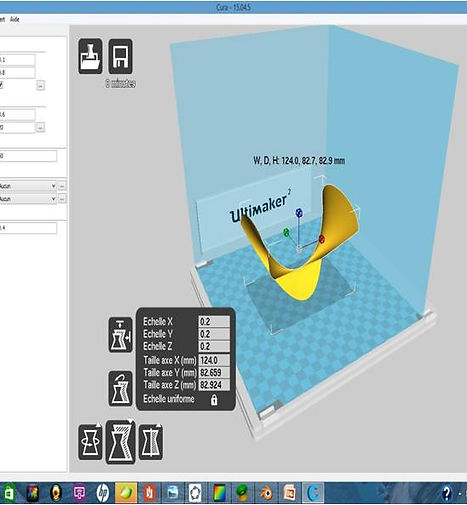Click the Taille axe Z (mm) field
This screenshot has height=505, width=467.
pyautogui.click(x=214, y=385)
